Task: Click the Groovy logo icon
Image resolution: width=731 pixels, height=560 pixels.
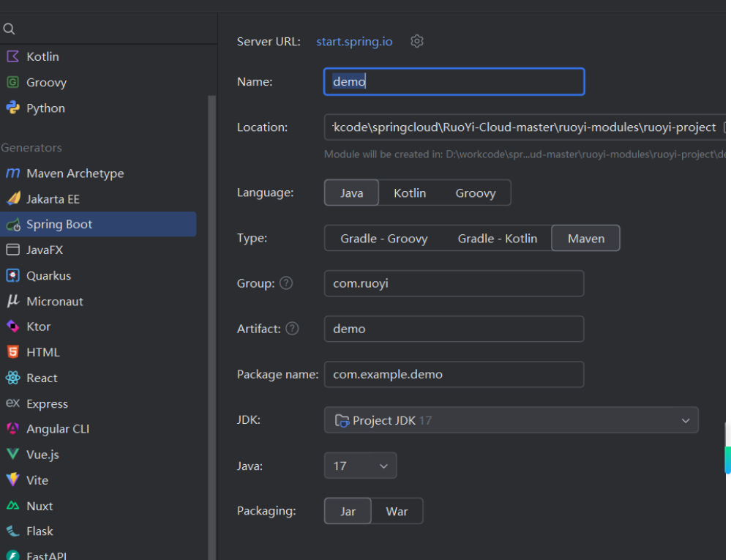Action: pos(12,82)
